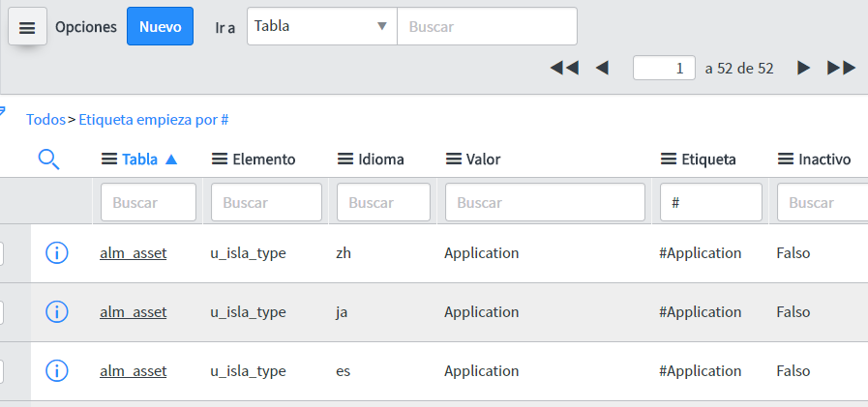
Task: Click Application value in es row
Action: [x=482, y=370]
